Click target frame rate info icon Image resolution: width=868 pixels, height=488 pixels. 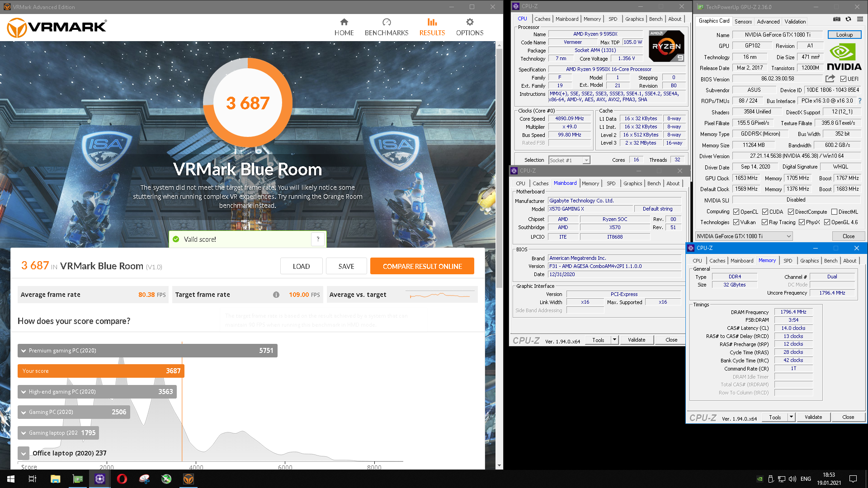276,295
